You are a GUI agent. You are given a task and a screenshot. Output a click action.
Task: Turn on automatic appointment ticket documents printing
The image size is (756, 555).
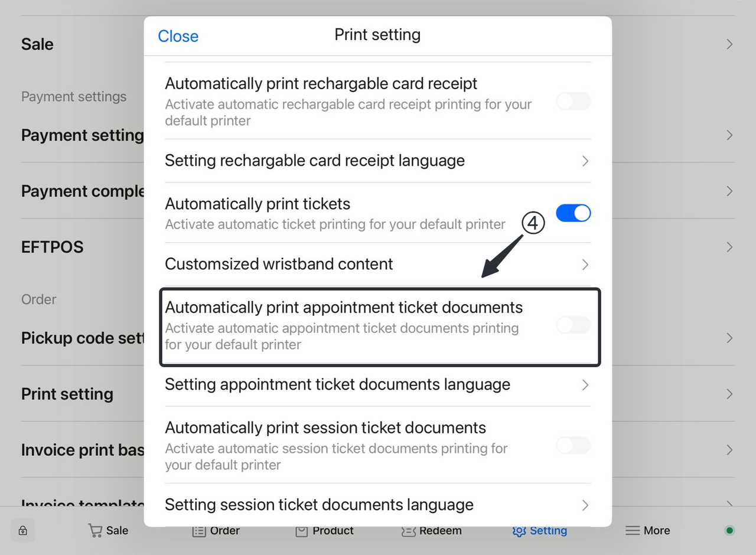point(573,325)
